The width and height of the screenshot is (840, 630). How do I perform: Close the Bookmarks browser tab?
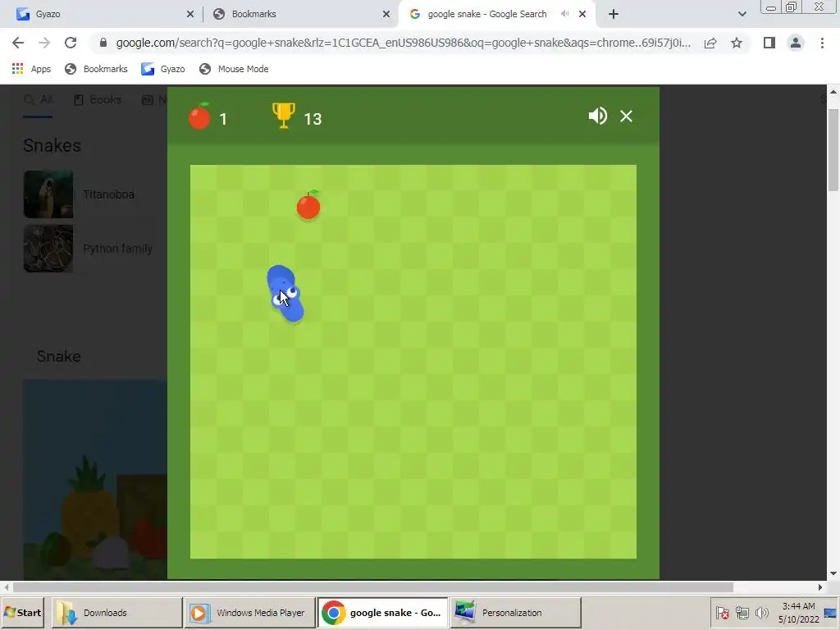click(386, 15)
